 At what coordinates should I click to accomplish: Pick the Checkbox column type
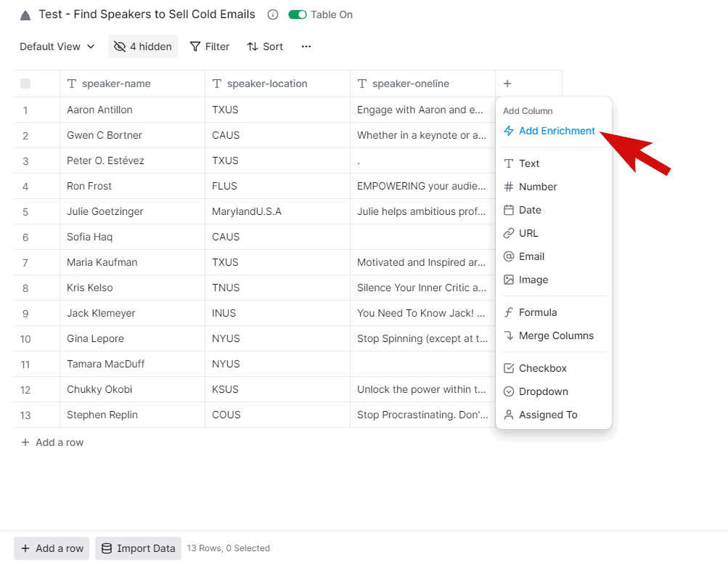click(x=536, y=368)
